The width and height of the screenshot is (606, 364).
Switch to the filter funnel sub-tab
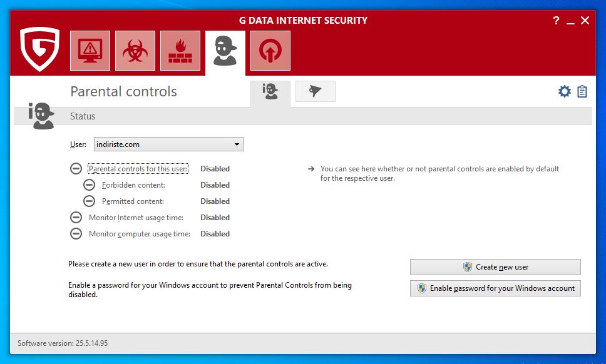(x=316, y=91)
